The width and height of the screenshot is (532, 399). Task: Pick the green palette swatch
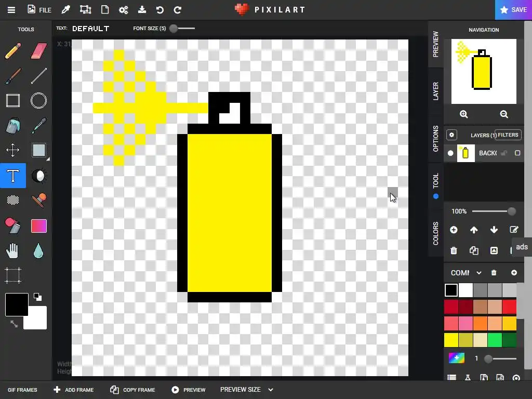pos(495,340)
